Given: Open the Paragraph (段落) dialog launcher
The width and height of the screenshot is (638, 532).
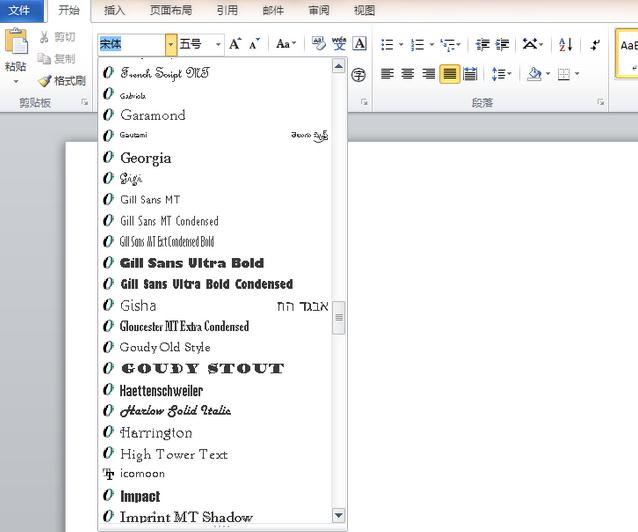Looking at the screenshot, I should tap(601, 102).
